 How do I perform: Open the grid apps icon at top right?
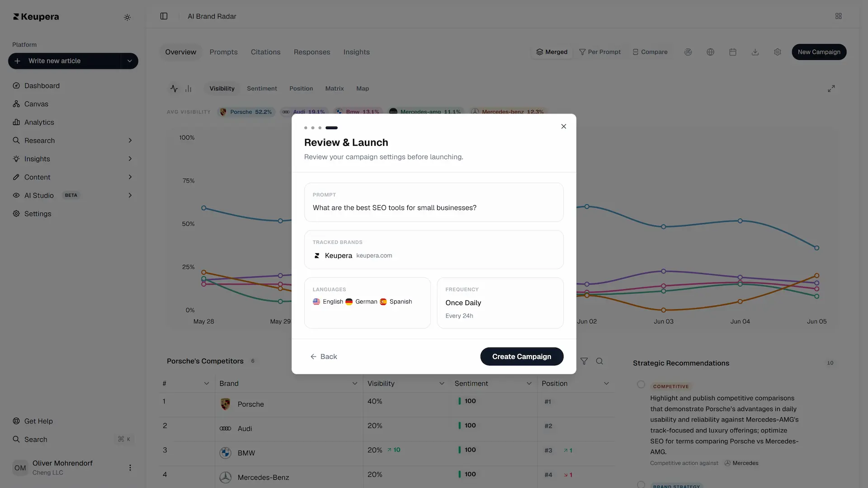(838, 16)
